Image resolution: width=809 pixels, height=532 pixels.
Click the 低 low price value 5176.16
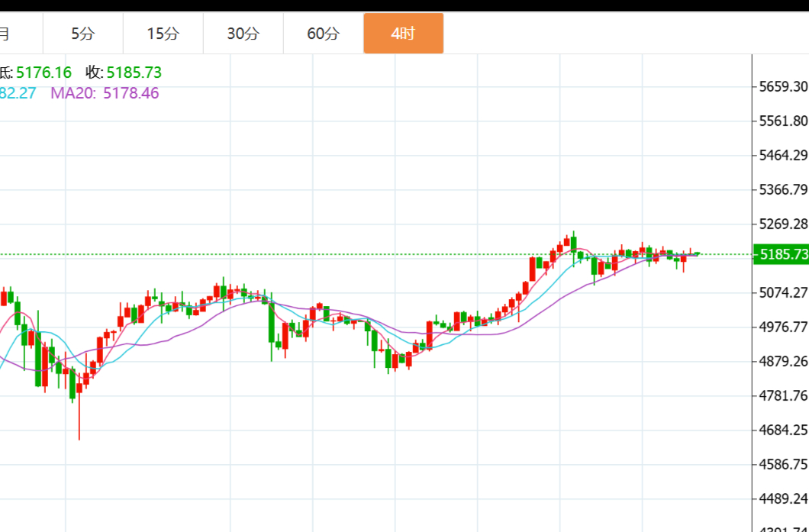pos(43,73)
